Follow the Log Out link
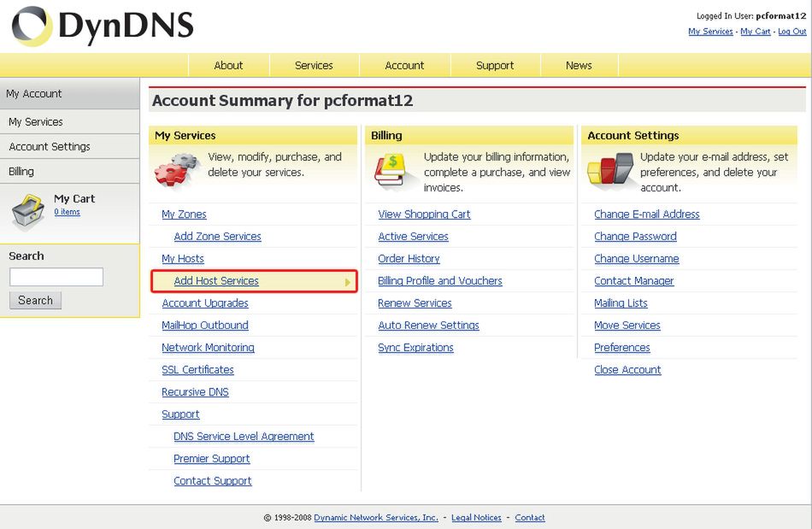 click(x=791, y=32)
